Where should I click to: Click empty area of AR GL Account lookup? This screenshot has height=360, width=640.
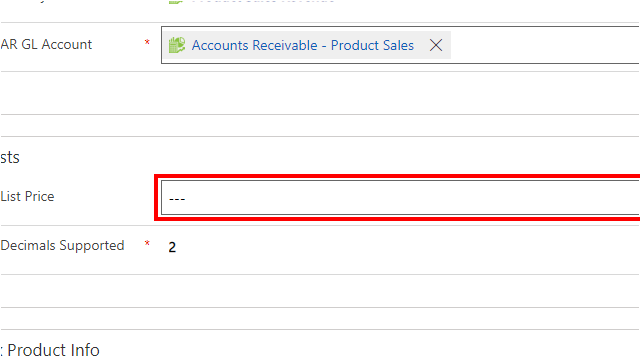click(545, 45)
